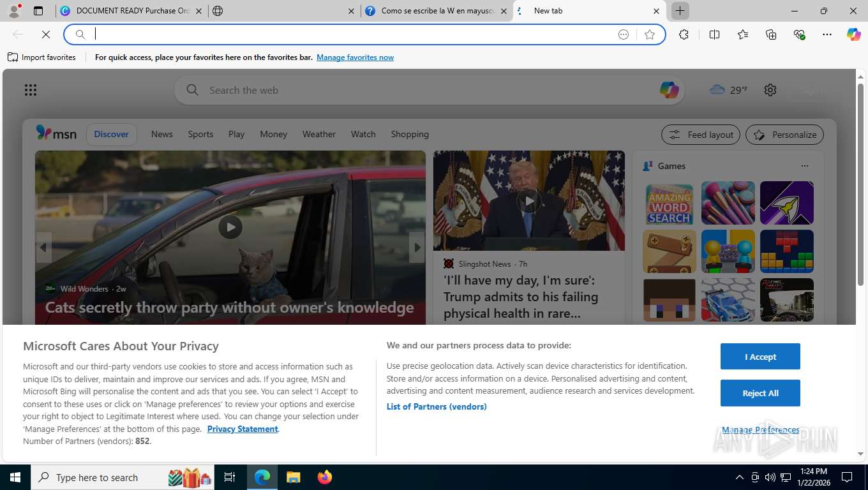Viewport: 868px width, 490px height.
Task: Select the Watch menu item
Action: [363, 134]
